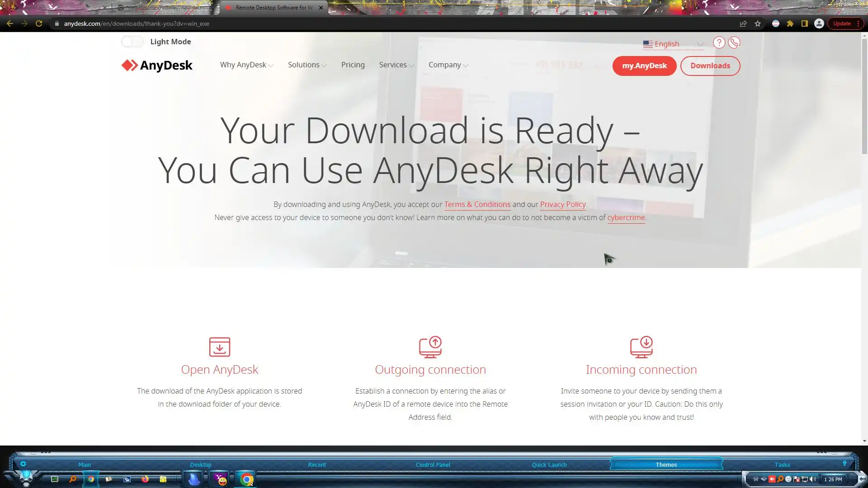Open the Chrome extensions puzzle icon
The image size is (868, 488).
[790, 23]
